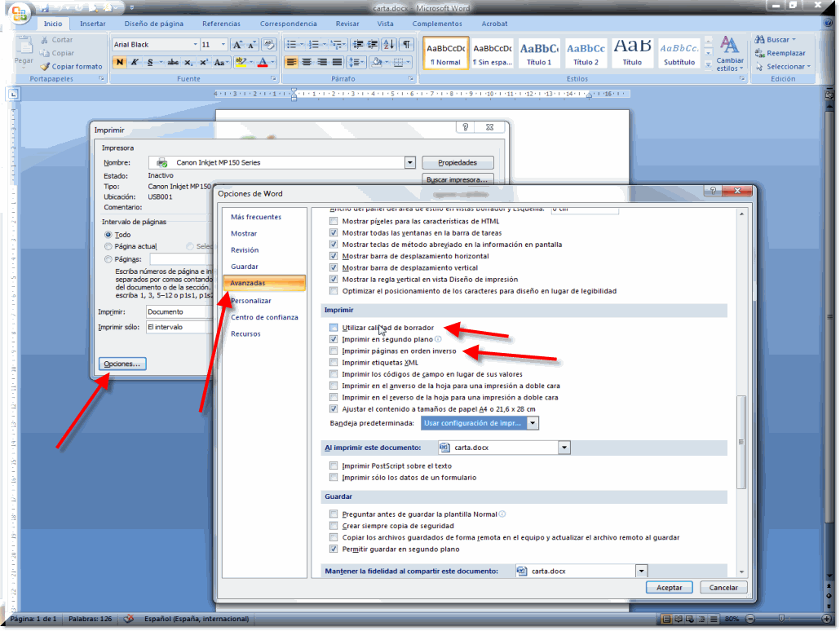The width and height of the screenshot is (840, 631).
Task: Open Cambiar estilos icon
Action: pos(729,52)
